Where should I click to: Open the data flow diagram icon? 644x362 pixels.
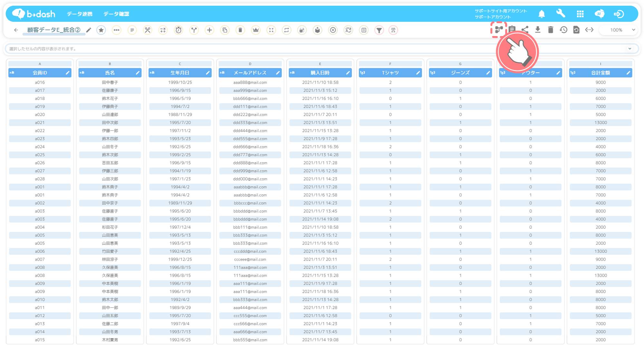coord(499,30)
